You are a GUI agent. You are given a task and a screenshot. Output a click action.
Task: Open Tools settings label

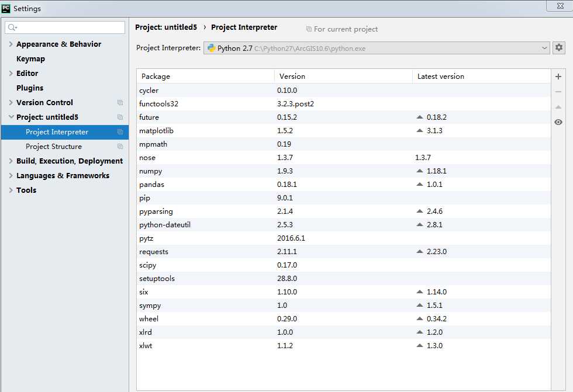(x=26, y=190)
